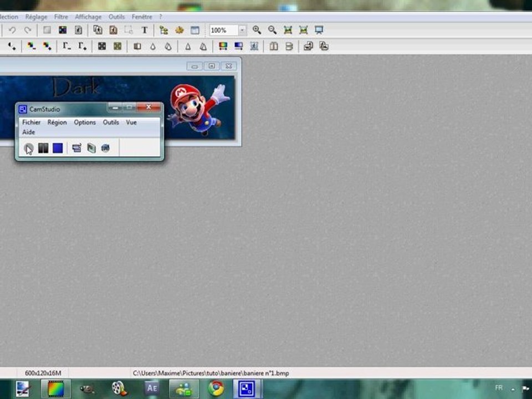Open the image explorer icon

coord(164,30)
